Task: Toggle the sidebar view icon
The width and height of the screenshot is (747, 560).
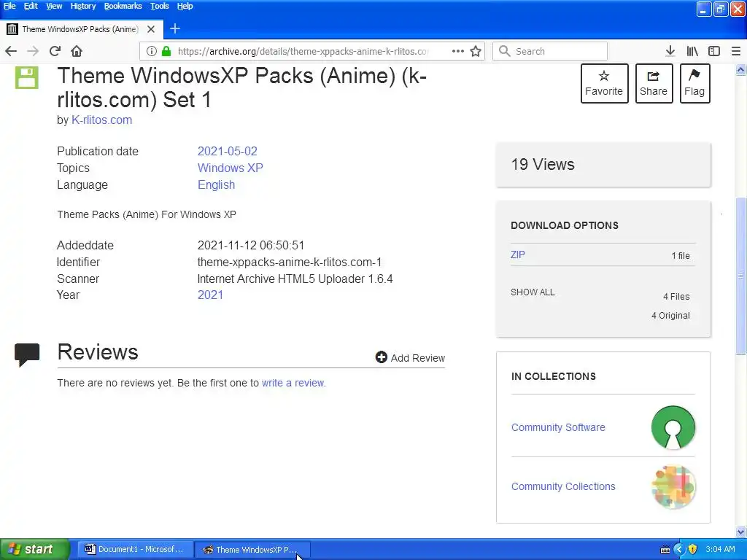Action: [x=713, y=51]
